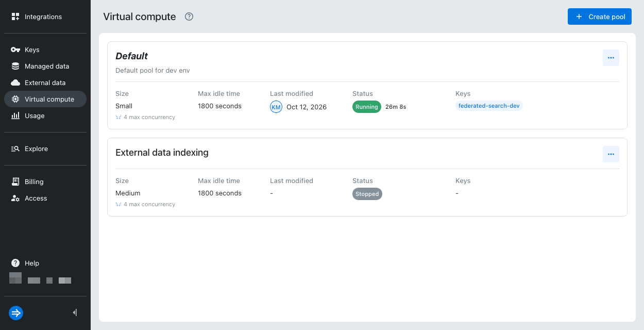Screen dimensions: 644x330
Task: Click the Running status badge
Action: (367, 107)
